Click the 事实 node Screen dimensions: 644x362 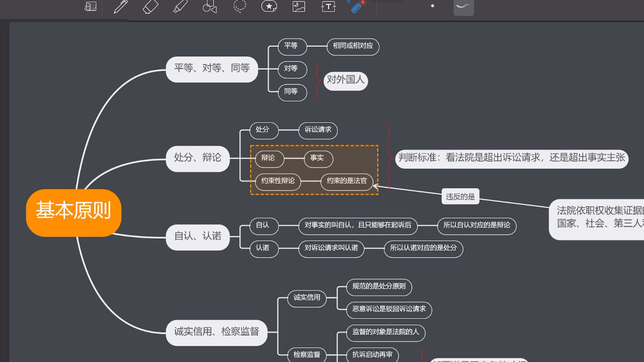[318, 159]
